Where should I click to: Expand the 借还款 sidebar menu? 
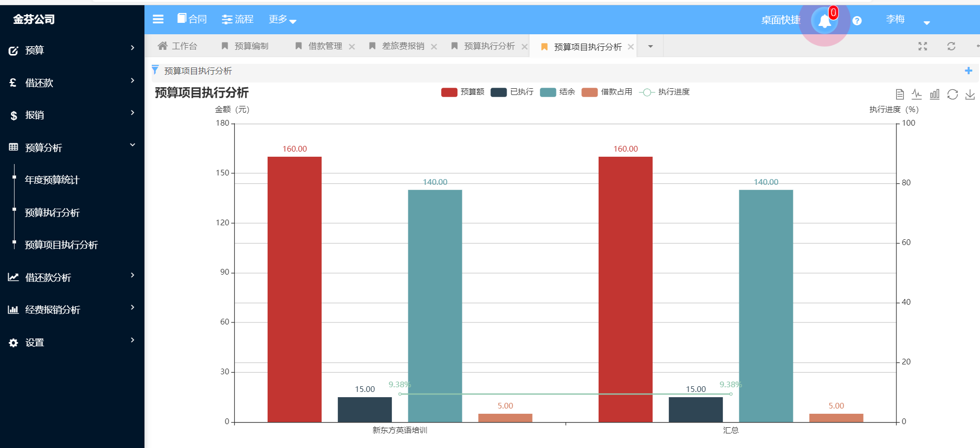pos(72,83)
